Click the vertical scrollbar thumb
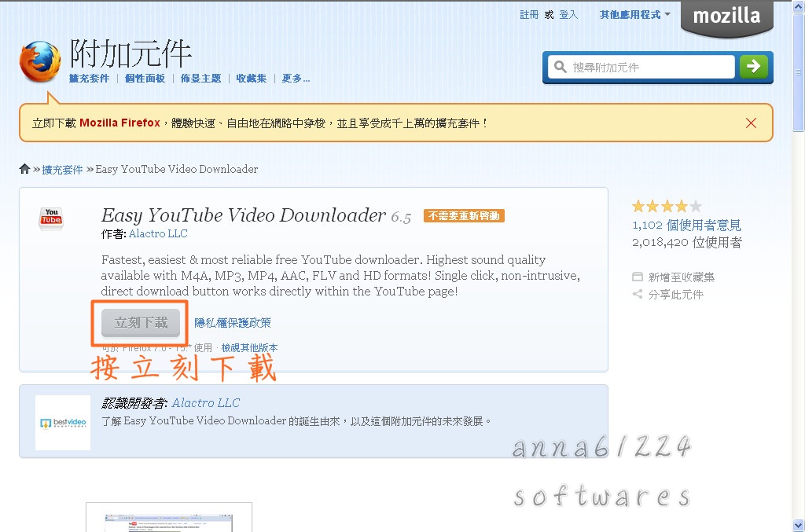This screenshot has width=805, height=532. point(799,72)
